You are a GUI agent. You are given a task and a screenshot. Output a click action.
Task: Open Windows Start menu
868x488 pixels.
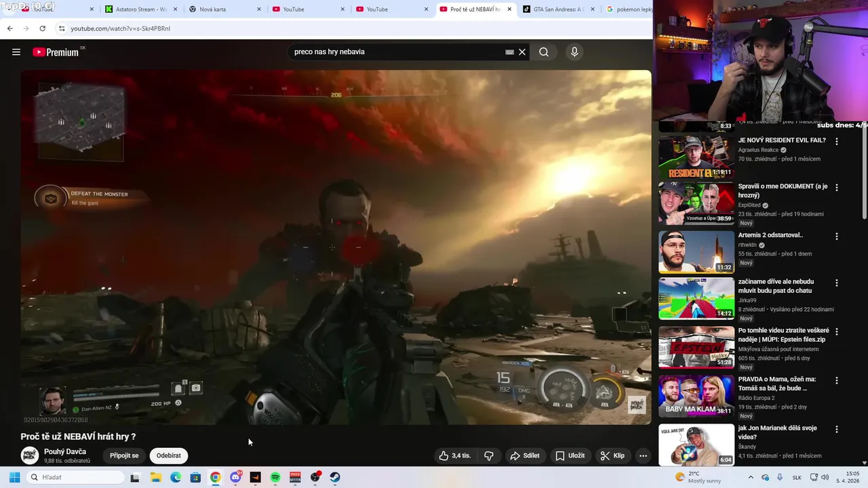click(14, 477)
